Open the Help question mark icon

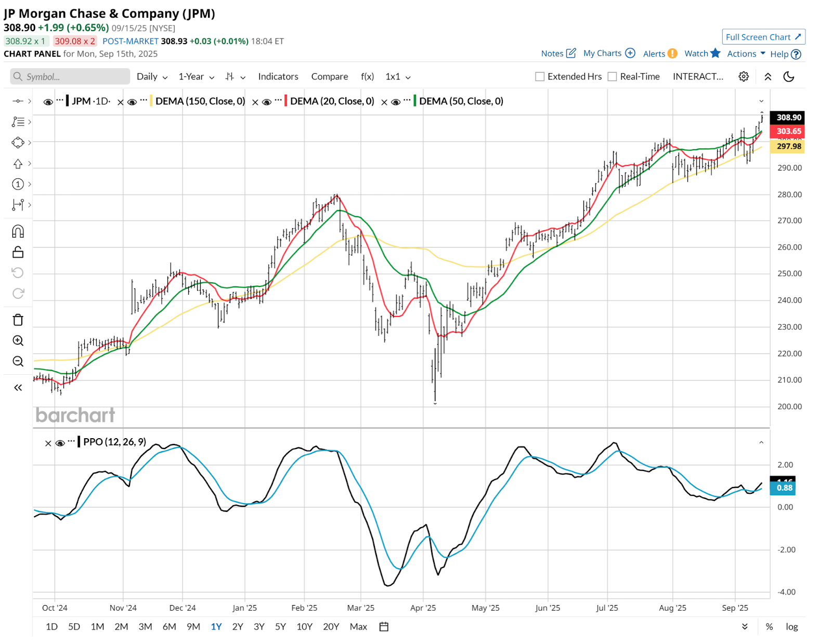(796, 54)
